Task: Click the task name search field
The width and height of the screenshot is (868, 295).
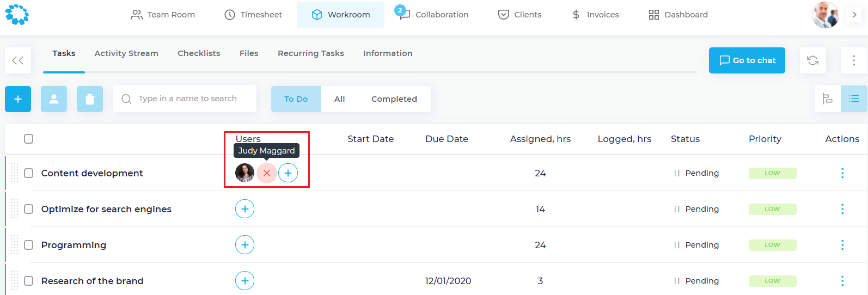Action: coord(187,99)
